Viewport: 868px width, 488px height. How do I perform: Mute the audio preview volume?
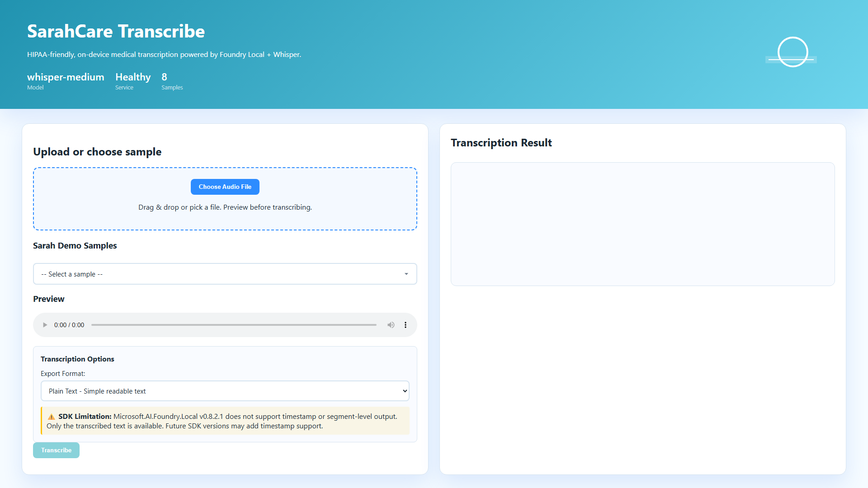tap(391, 325)
